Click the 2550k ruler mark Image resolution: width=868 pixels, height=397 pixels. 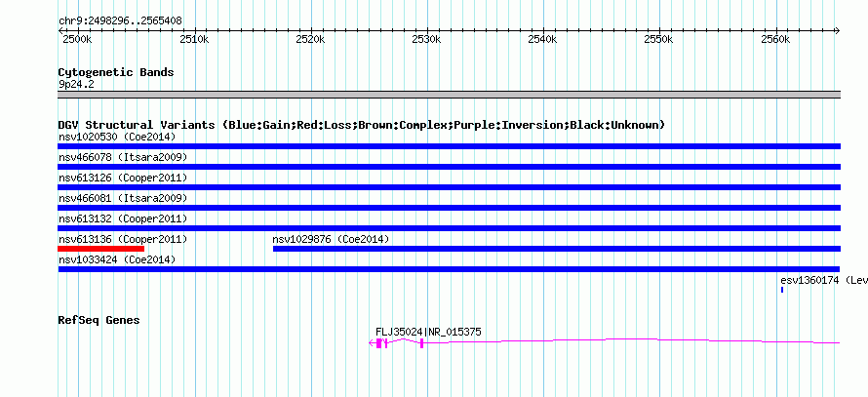pos(660,40)
